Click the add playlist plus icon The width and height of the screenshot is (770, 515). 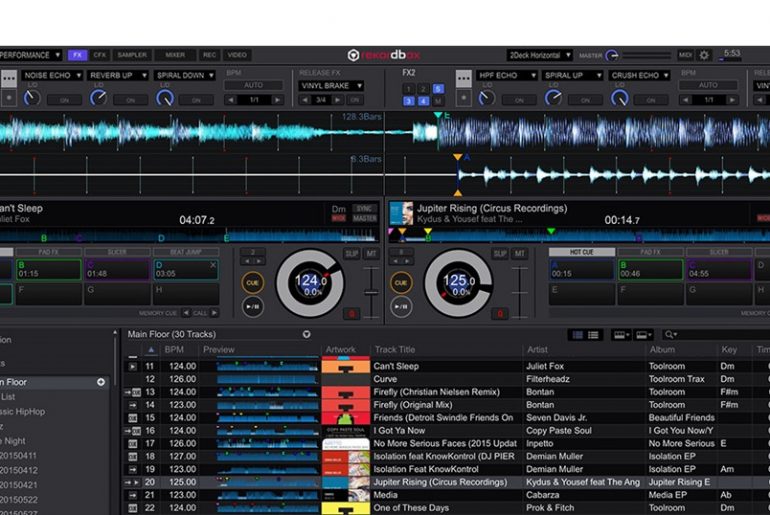coord(101,382)
